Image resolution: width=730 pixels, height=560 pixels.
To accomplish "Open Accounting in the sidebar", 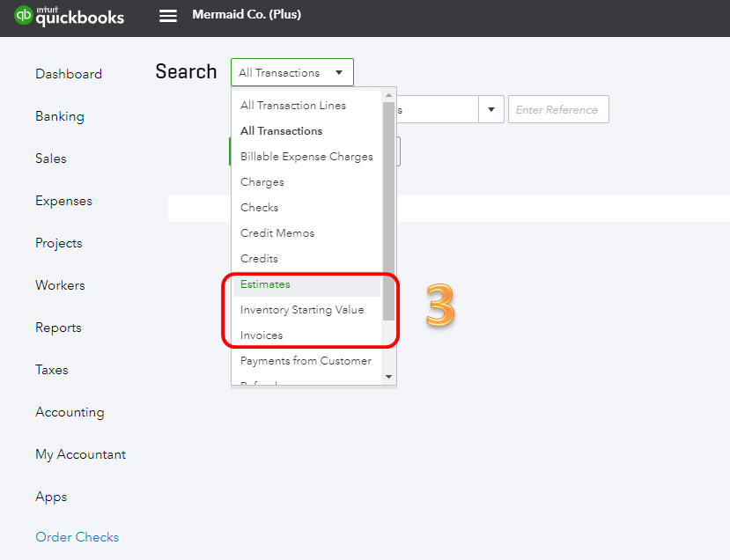I will 70,412.
